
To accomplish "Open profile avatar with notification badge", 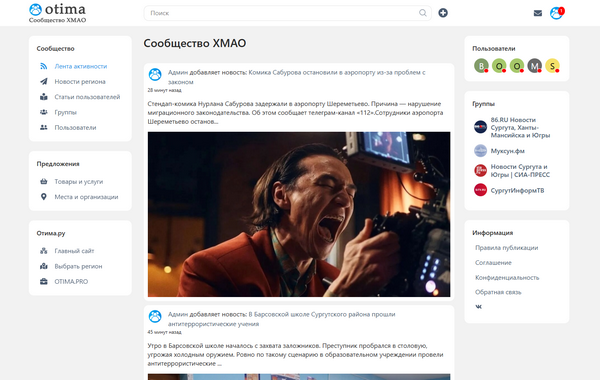I will (x=557, y=13).
